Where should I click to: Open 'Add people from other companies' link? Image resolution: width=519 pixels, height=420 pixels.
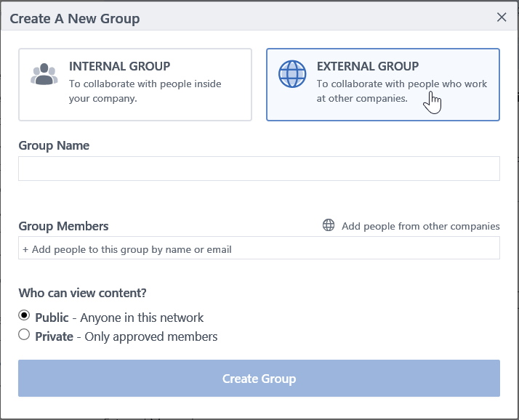click(x=420, y=226)
